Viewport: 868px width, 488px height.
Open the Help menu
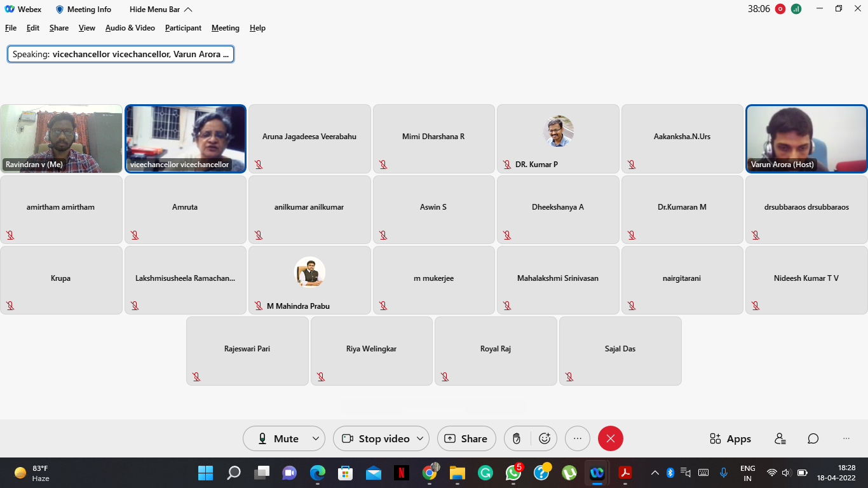pos(257,28)
